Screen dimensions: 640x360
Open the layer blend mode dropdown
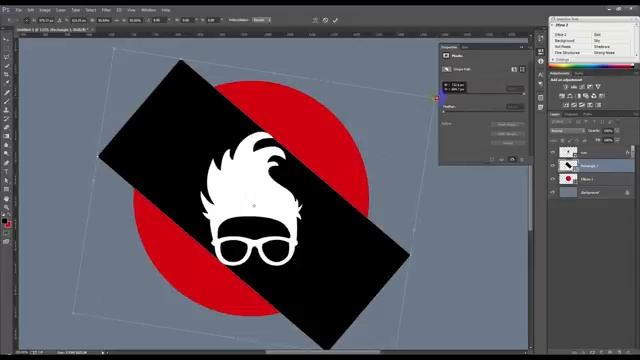pyautogui.click(x=567, y=131)
